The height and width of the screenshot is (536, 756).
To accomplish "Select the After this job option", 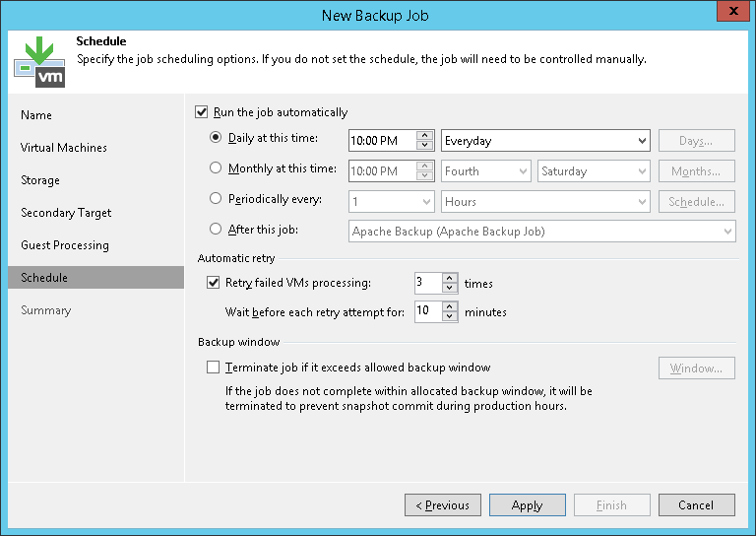I will tap(217, 230).
